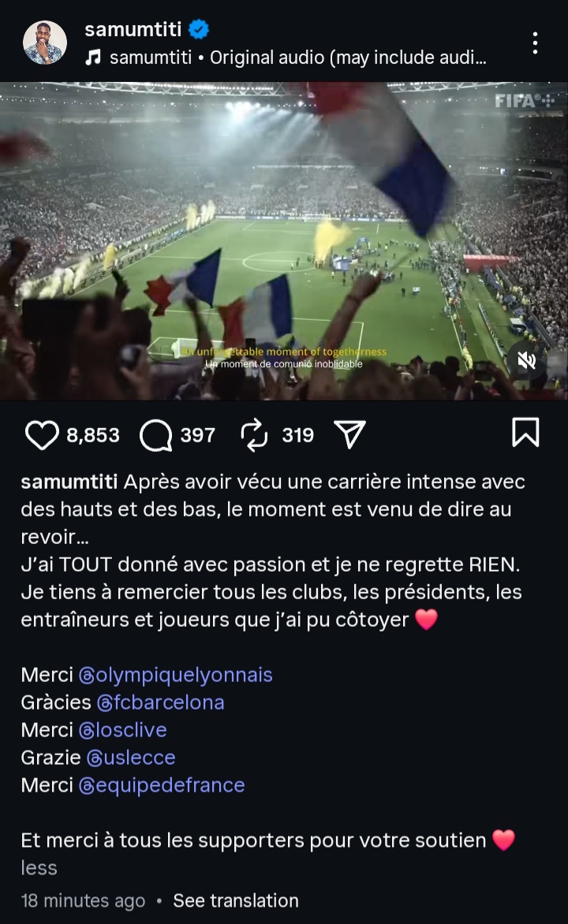
Task: Save the post with the bookmark icon
Action: (x=525, y=433)
